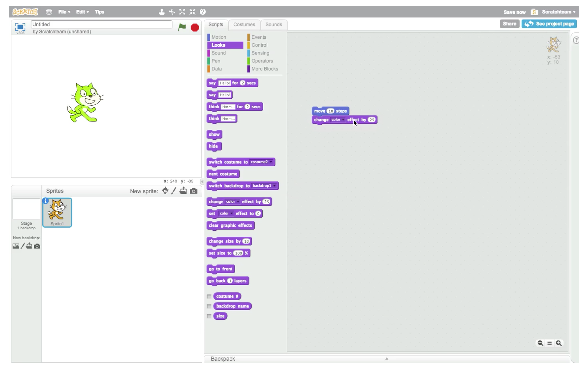This screenshot has width=587, height=373.
Task: Select the Operators block category
Action: click(264, 61)
